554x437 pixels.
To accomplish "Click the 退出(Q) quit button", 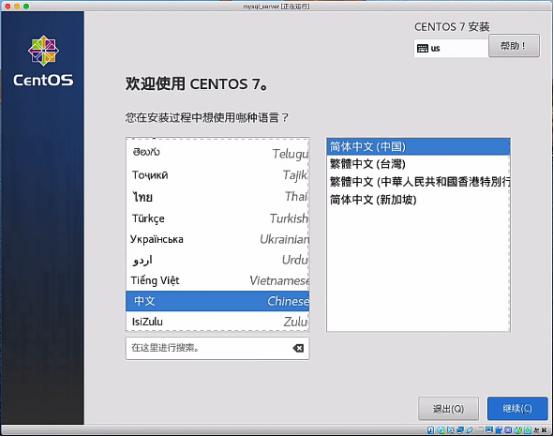I will pyautogui.click(x=448, y=408).
